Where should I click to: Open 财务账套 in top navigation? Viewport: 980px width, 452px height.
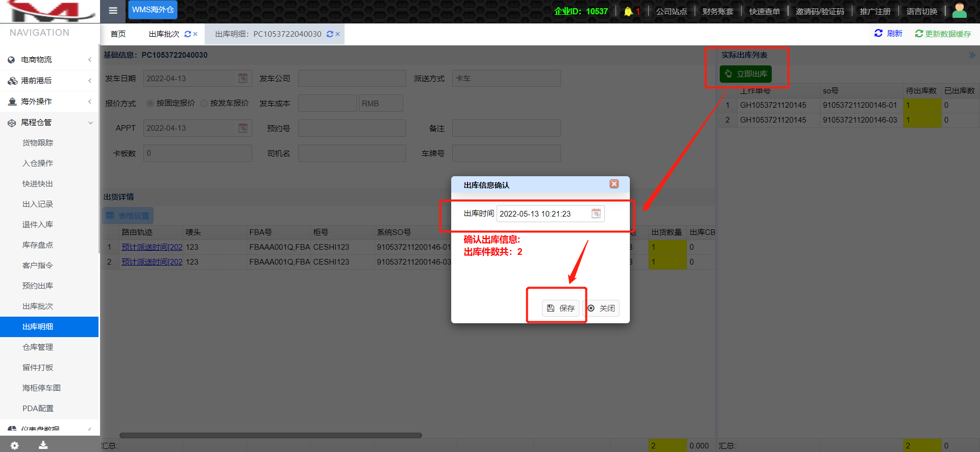click(718, 11)
